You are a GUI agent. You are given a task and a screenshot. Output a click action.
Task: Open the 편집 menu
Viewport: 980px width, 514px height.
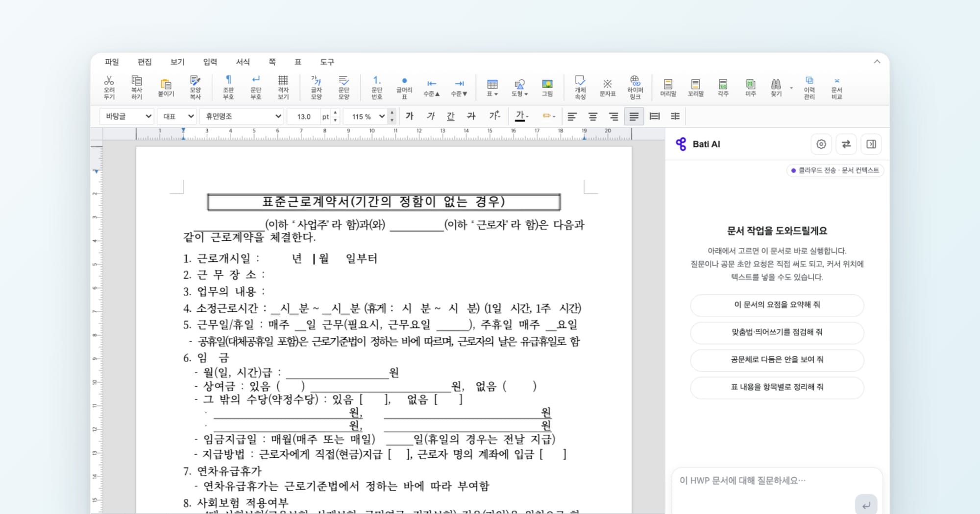(145, 62)
